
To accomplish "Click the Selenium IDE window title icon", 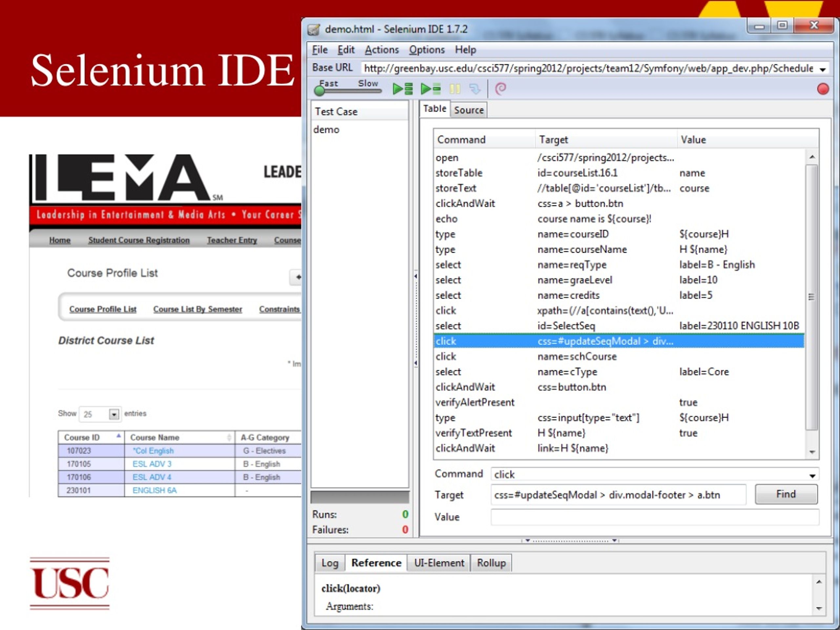I will pyautogui.click(x=314, y=29).
